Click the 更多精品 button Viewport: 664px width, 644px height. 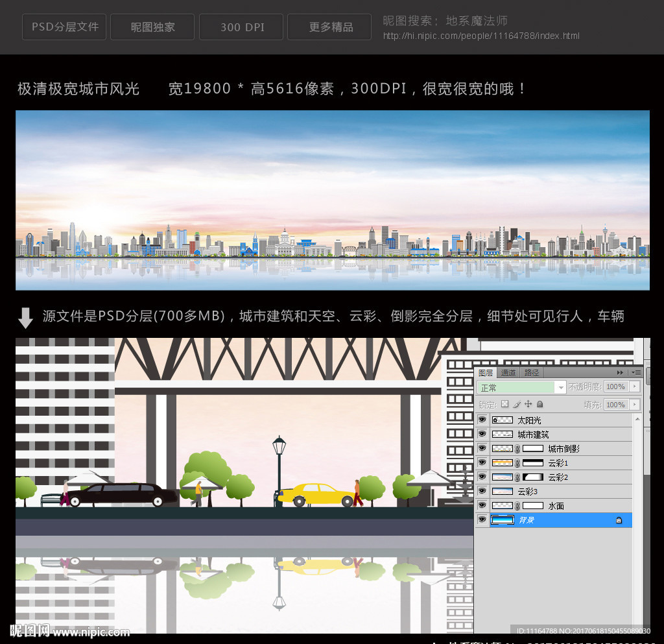[x=329, y=27]
